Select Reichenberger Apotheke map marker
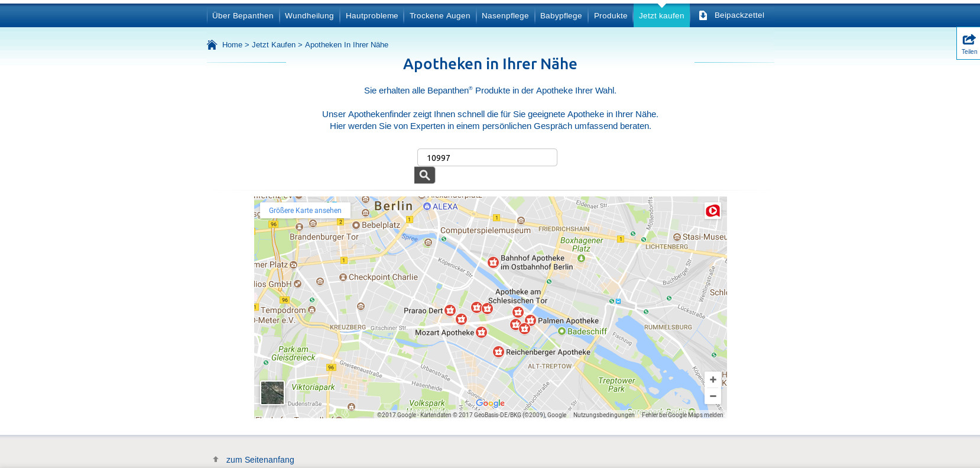 tap(498, 352)
